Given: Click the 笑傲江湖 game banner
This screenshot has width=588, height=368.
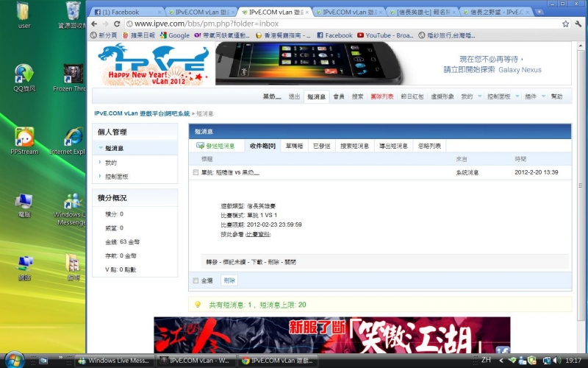Looking at the screenshot, I should click(x=332, y=335).
